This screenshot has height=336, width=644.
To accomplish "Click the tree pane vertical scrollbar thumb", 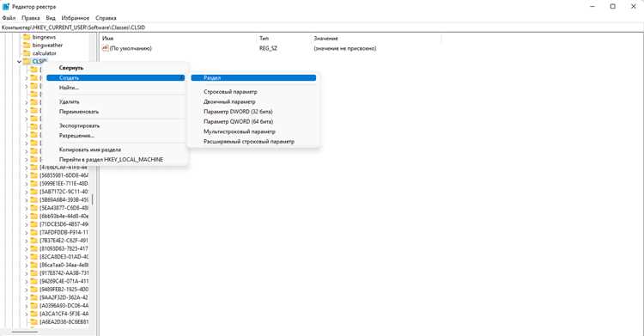I will point(93,200).
